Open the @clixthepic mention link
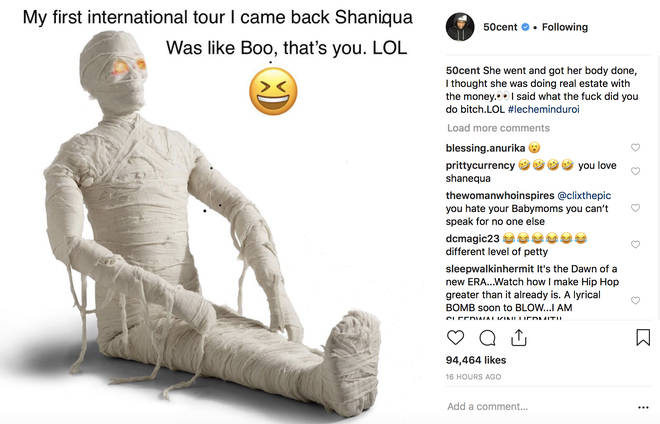The width and height of the screenshot is (660, 424). (584, 195)
